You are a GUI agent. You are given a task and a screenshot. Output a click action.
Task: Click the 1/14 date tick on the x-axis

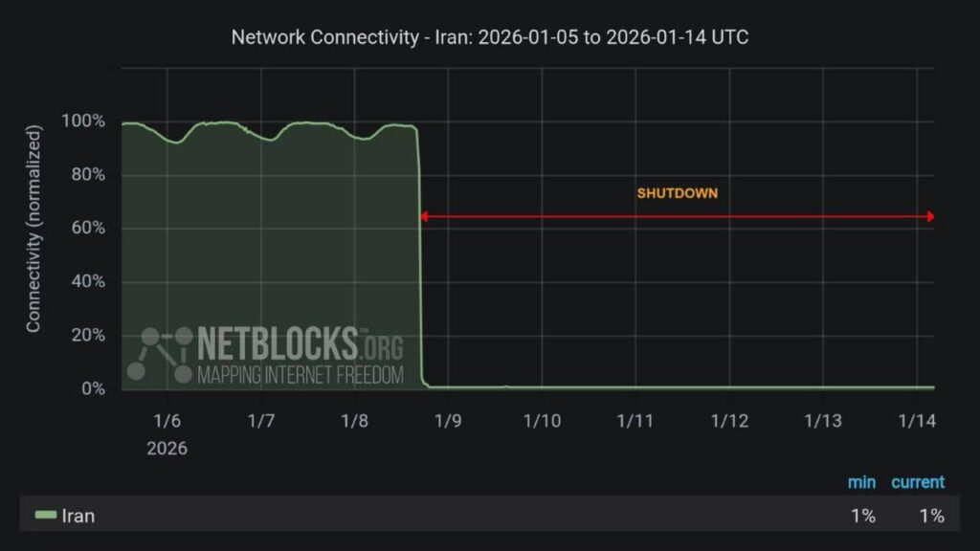click(917, 421)
